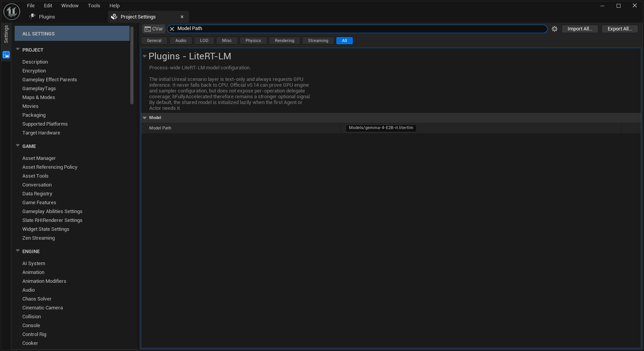Screen dimensions: 644x351
Task: Open Asset Referencing Policy settings
Action: pyautogui.click(x=50, y=167)
